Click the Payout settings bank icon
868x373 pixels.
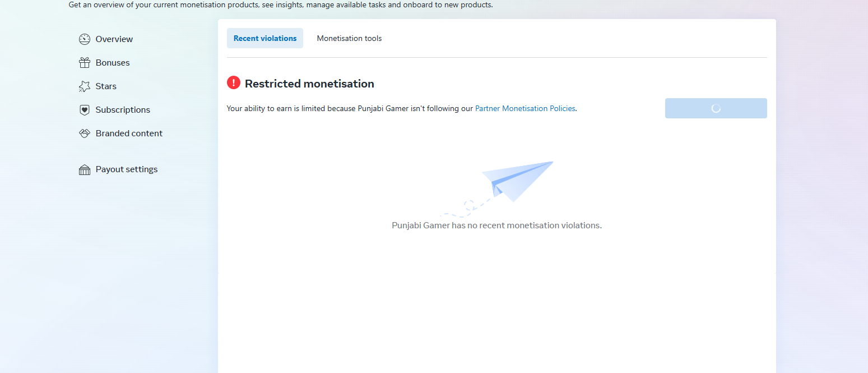(x=85, y=169)
